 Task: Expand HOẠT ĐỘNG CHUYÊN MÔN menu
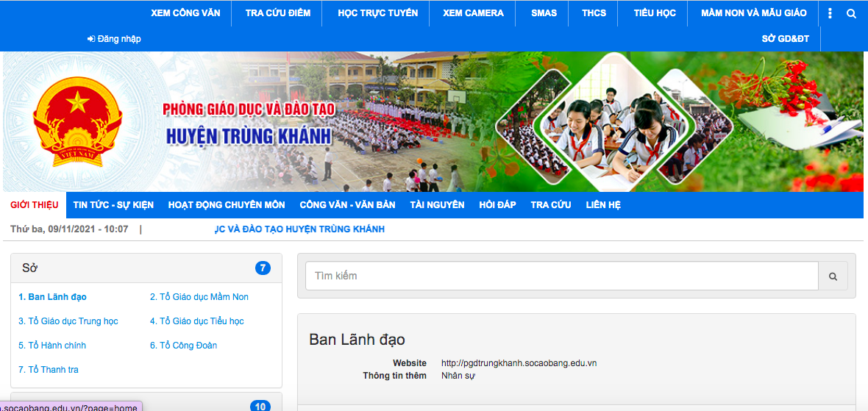click(227, 205)
